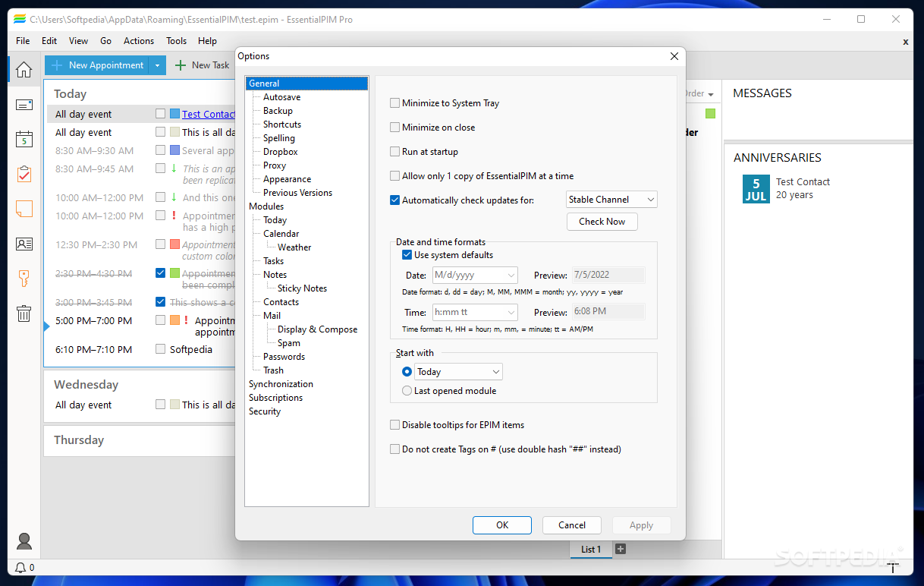
Task: Select Weather in options tree
Action: point(294,247)
